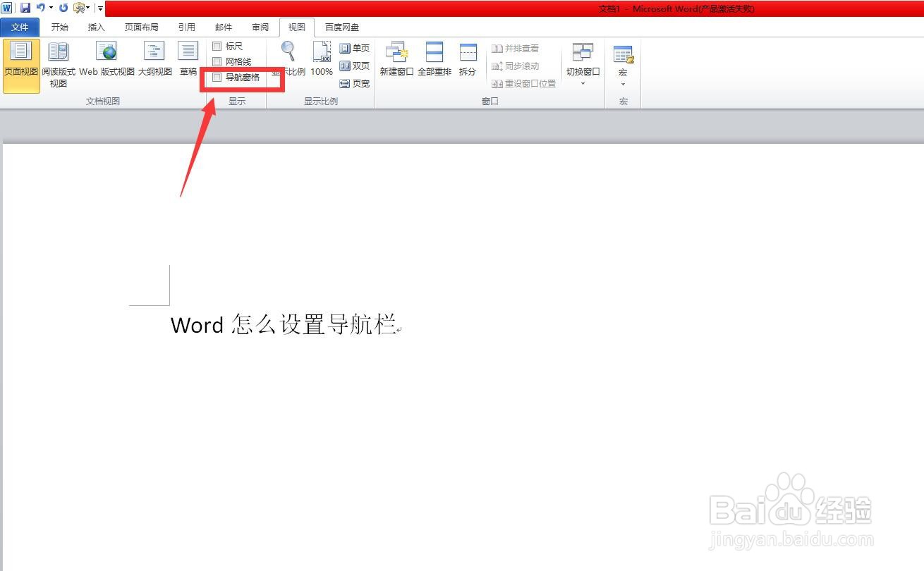Click 并排查看 (View Side by Side)
The height and width of the screenshot is (571, 924).
point(516,49)
